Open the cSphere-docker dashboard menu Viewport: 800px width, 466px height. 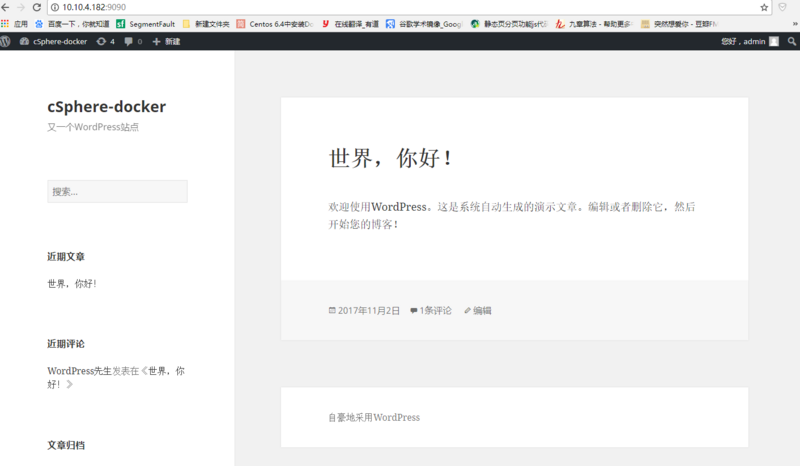coord(54,41)
